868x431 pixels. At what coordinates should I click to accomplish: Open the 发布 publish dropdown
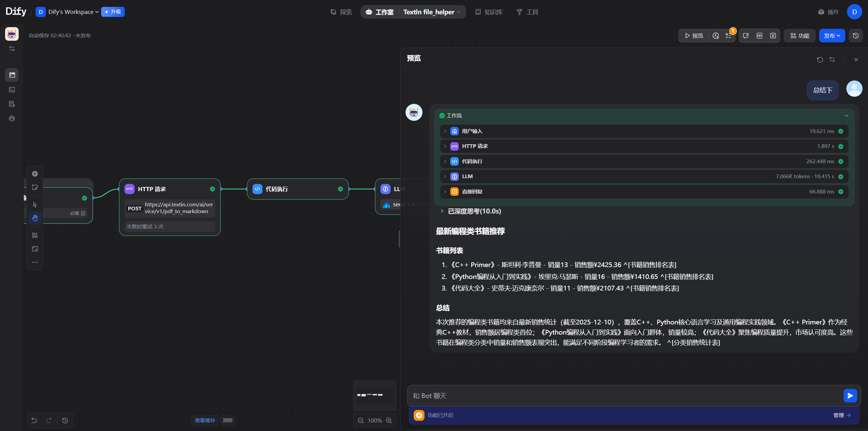[x=832, y=36]
